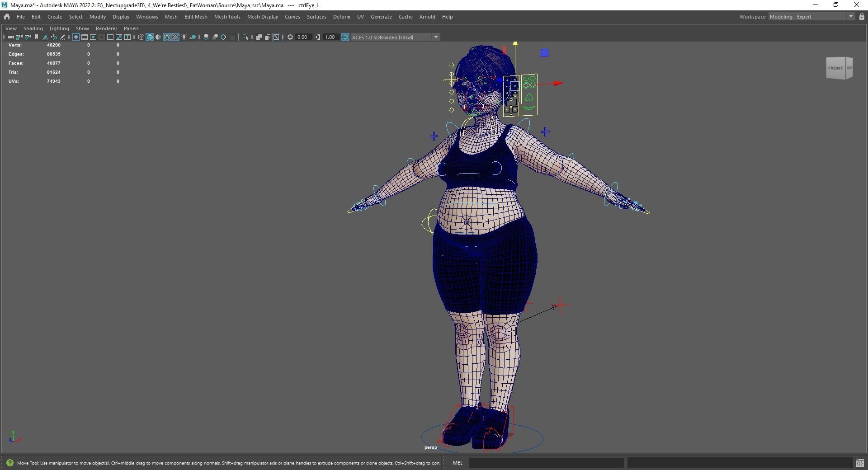Toggle X-Ray Active Components
This screenshot has width=868, height=470.
point(268,37)
